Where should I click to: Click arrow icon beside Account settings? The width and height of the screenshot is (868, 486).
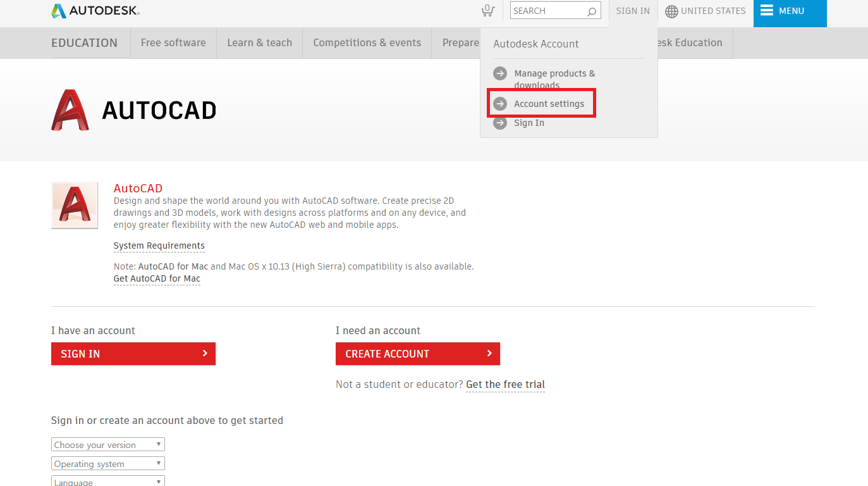coord(500,104)
